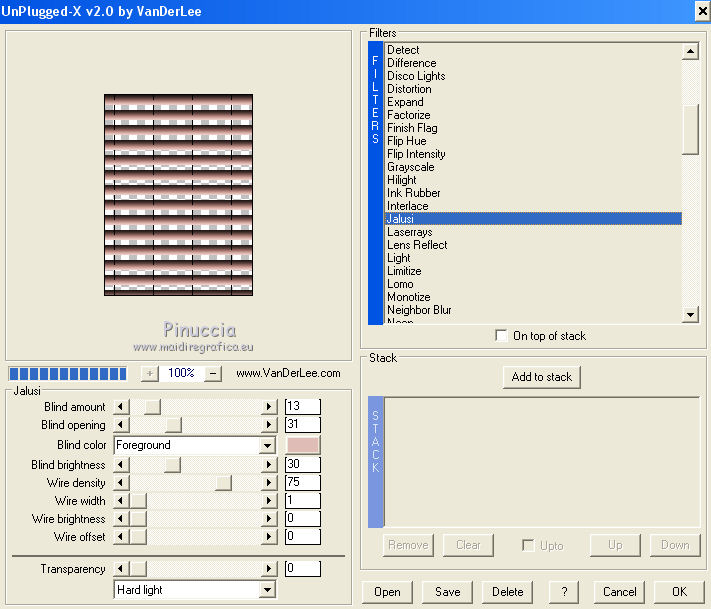Click left arrow of Wire offset slider
This screenshot has height=609, width=711.
121,536
